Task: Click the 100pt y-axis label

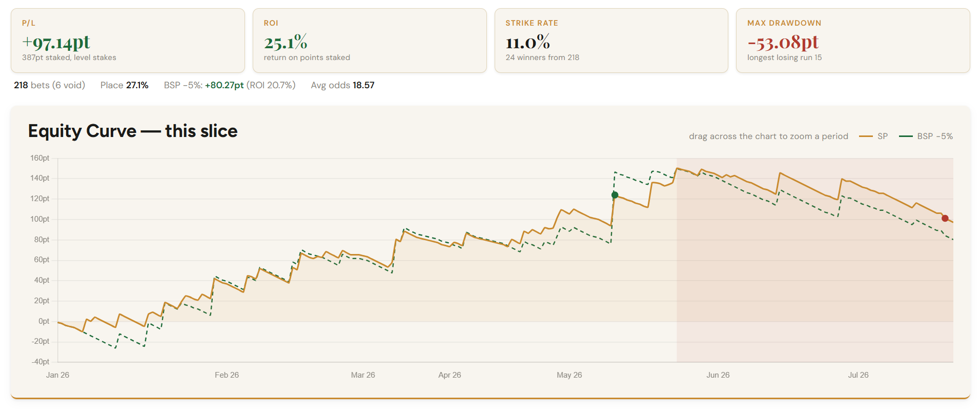Action: pos(39,219)
